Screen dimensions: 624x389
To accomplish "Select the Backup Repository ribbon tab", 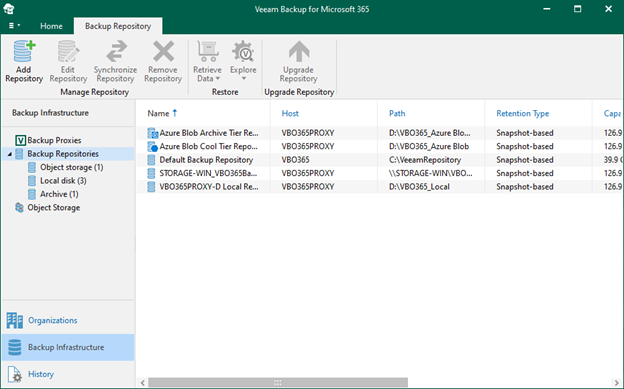I will click(x=118, y=26).
